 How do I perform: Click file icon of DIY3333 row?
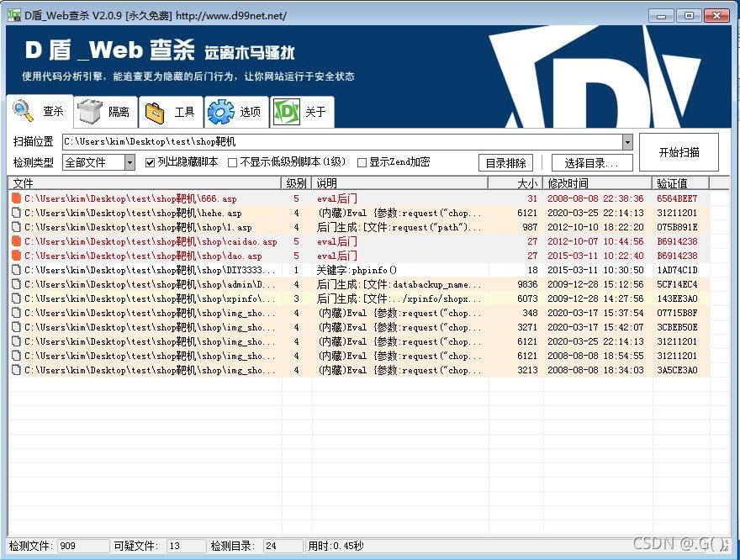point(17,270)
